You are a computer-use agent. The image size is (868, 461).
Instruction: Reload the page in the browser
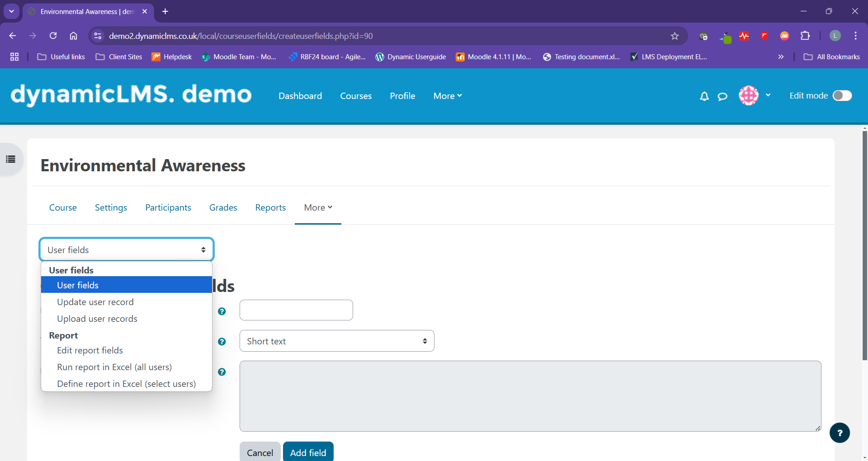(53, 36)
